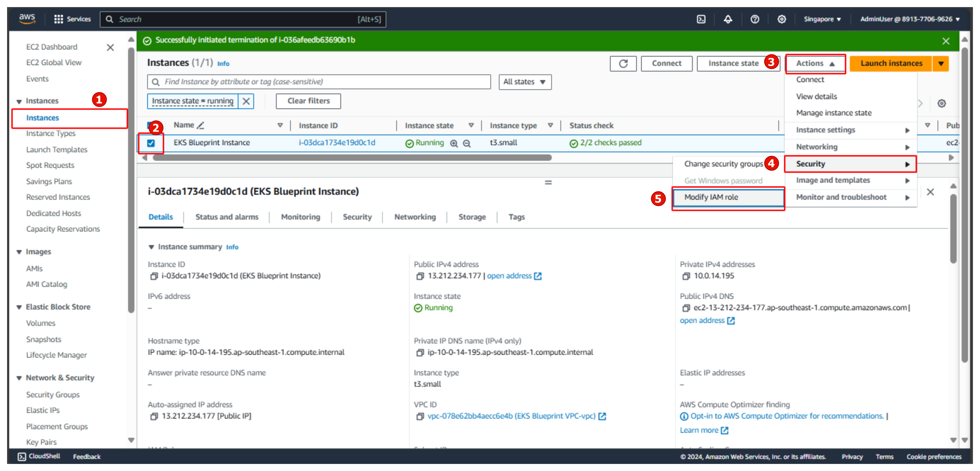Select Change security groups option

[723, 164]
